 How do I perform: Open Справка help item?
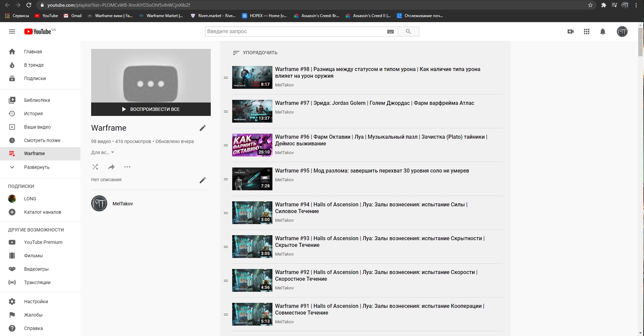(40, 328)
